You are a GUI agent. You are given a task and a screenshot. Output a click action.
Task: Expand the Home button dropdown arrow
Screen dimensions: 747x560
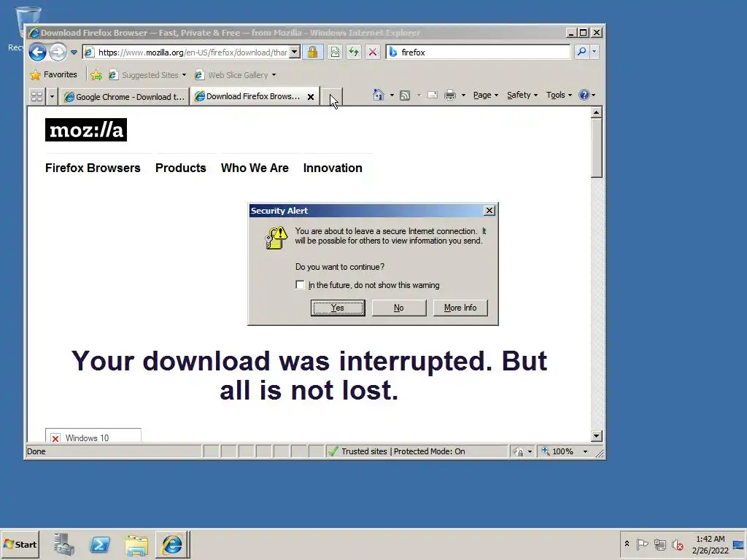coord(392,96)
